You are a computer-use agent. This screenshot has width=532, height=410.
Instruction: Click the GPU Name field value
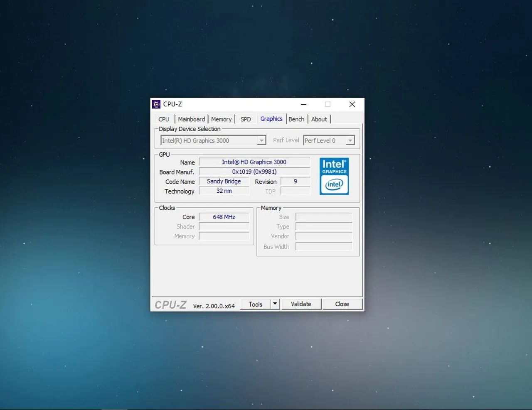[x=254, y=162]
